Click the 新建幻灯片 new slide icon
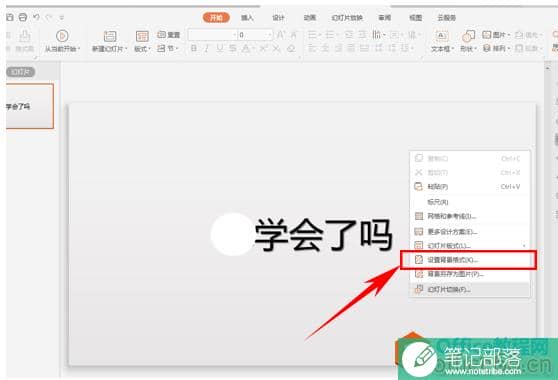The width and height of the screenshot is (558, 380). click(x=110, y=36)
